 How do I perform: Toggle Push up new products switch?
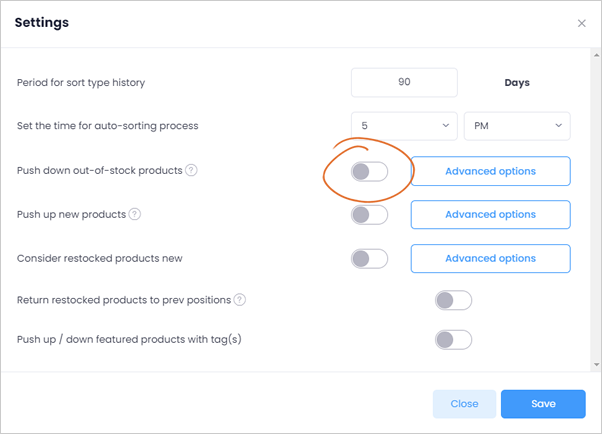[x=369, y=215]
